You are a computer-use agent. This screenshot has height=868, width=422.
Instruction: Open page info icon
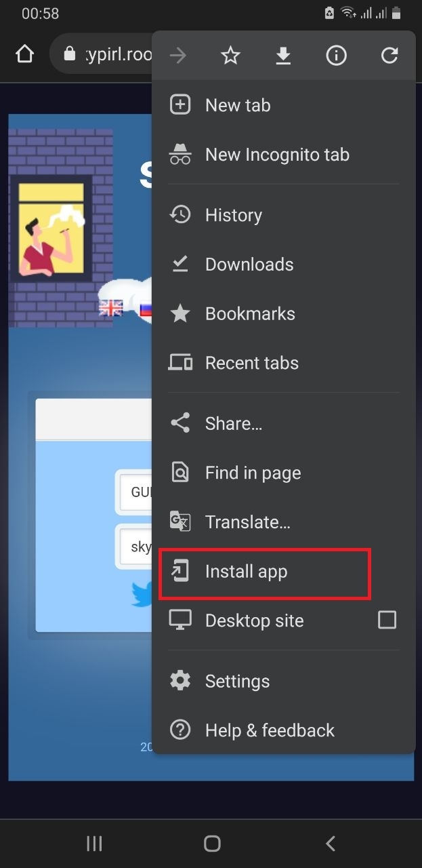(x=336, y=56)
